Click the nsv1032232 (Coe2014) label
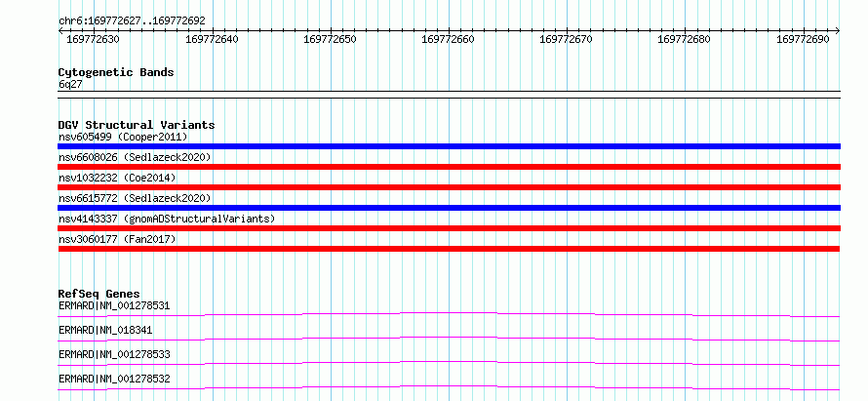 pos(117,178)
